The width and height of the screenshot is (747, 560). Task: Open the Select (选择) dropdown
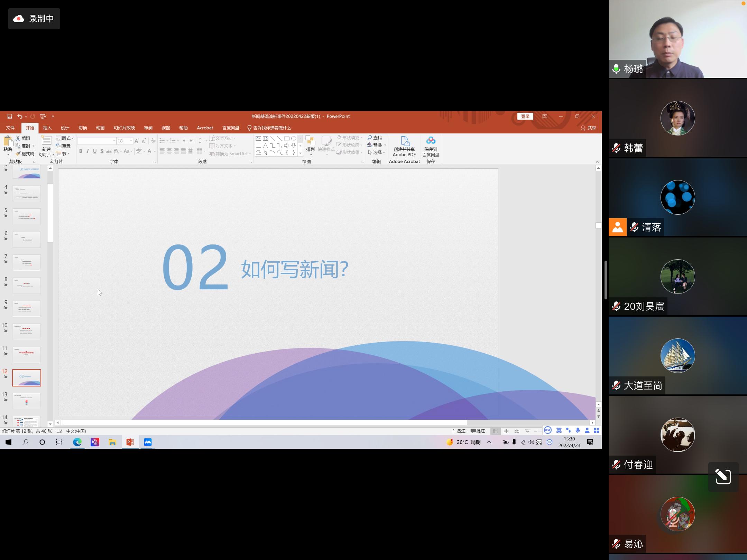tap(377, 152)
